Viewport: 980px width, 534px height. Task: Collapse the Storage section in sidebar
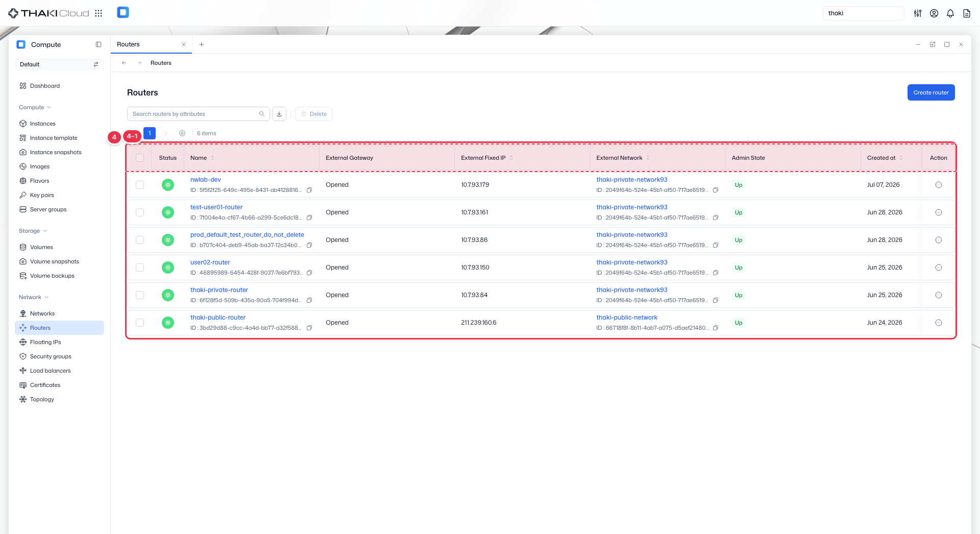tap(33, 231)
